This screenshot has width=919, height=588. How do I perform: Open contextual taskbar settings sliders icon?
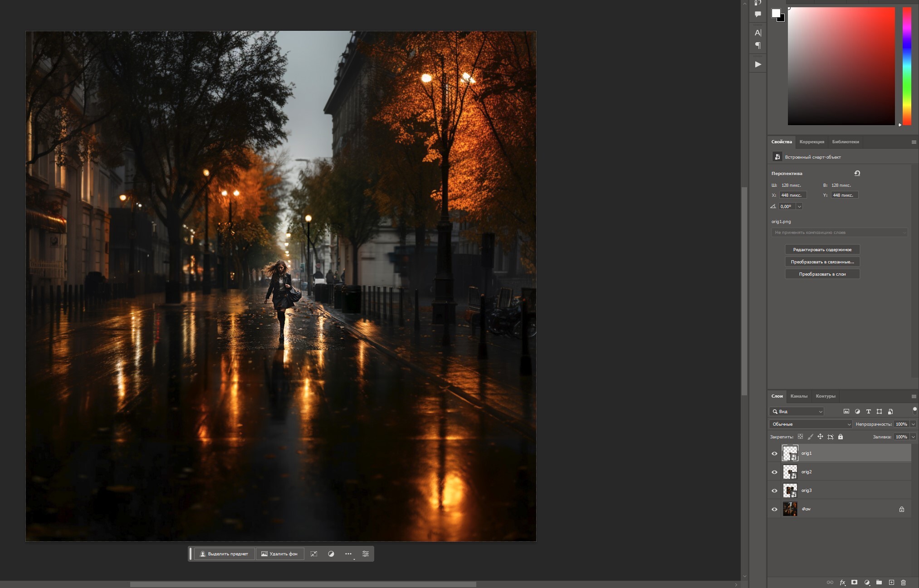pos(365,554)
